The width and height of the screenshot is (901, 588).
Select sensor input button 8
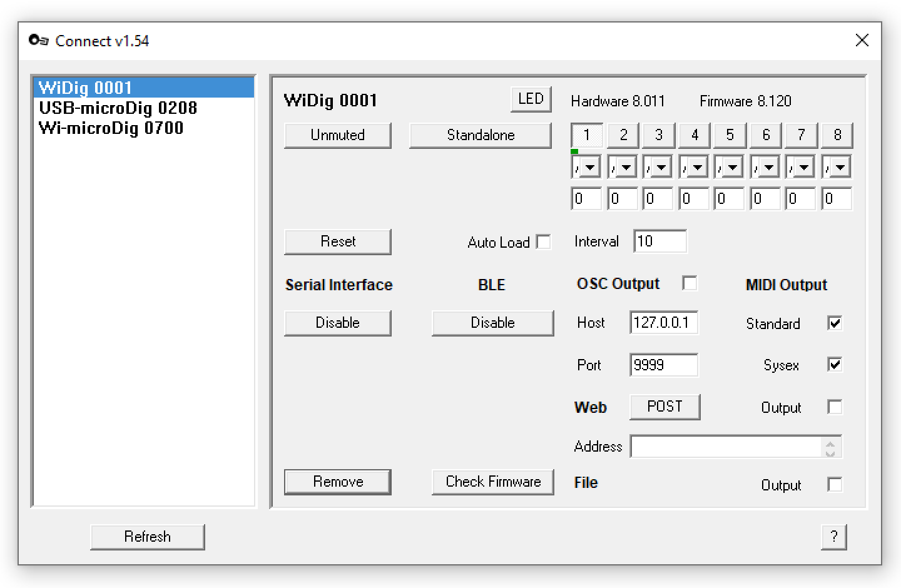837,135
